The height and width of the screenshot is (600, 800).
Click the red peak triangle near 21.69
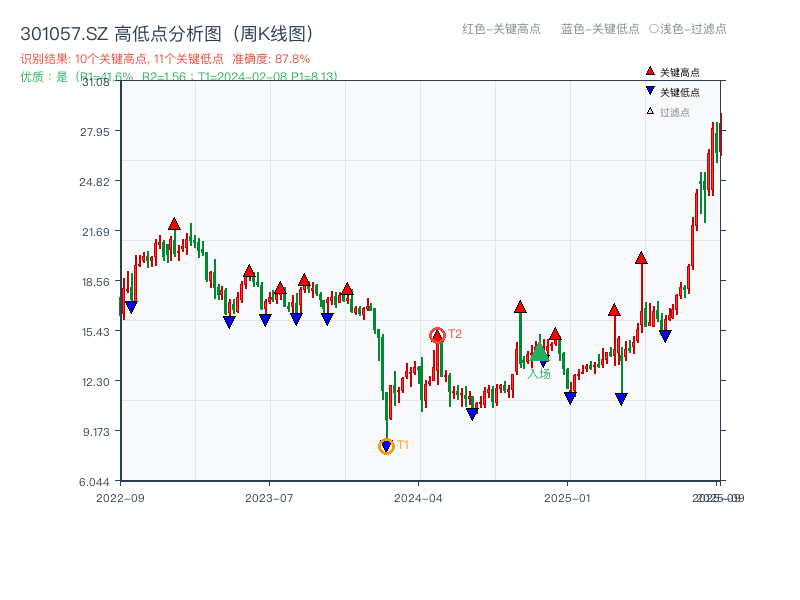tap(174, 224)
